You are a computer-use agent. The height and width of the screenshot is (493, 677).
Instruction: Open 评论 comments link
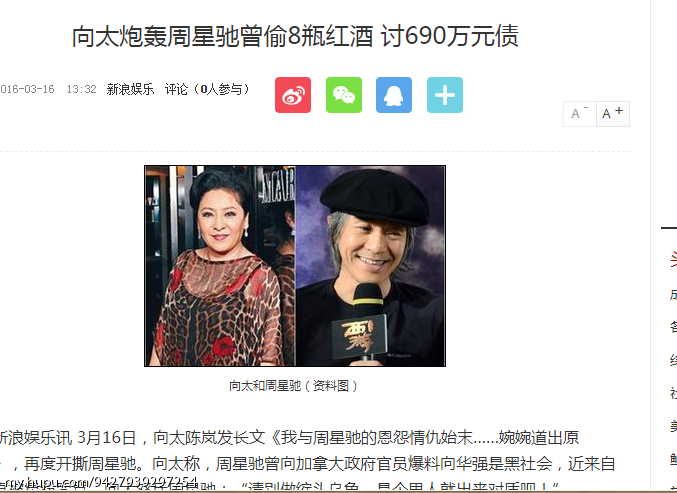[176, 89]
